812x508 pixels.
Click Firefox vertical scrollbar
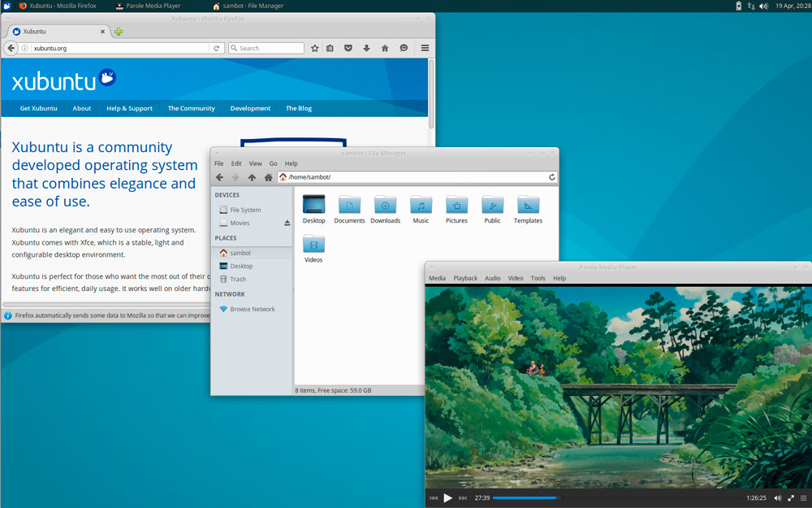pyautogui.click(x=431, y=94)
